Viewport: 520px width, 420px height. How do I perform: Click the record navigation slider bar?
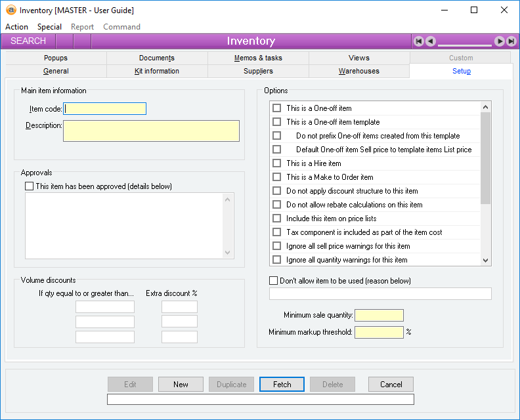465,44
